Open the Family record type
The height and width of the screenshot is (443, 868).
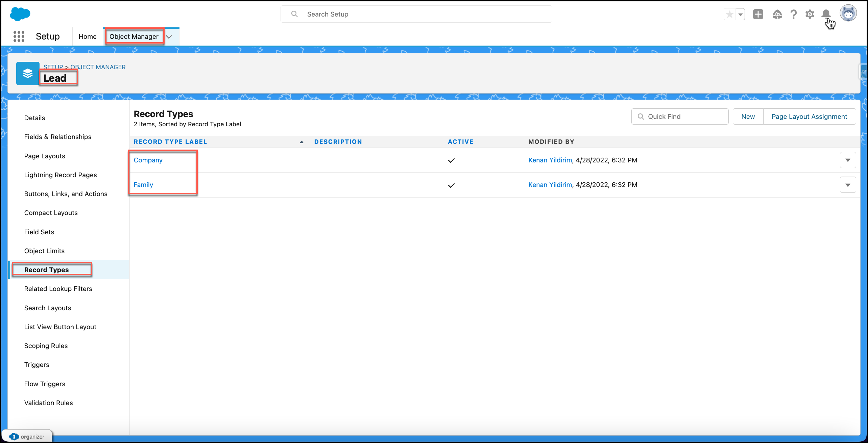(x=143, y=185)
